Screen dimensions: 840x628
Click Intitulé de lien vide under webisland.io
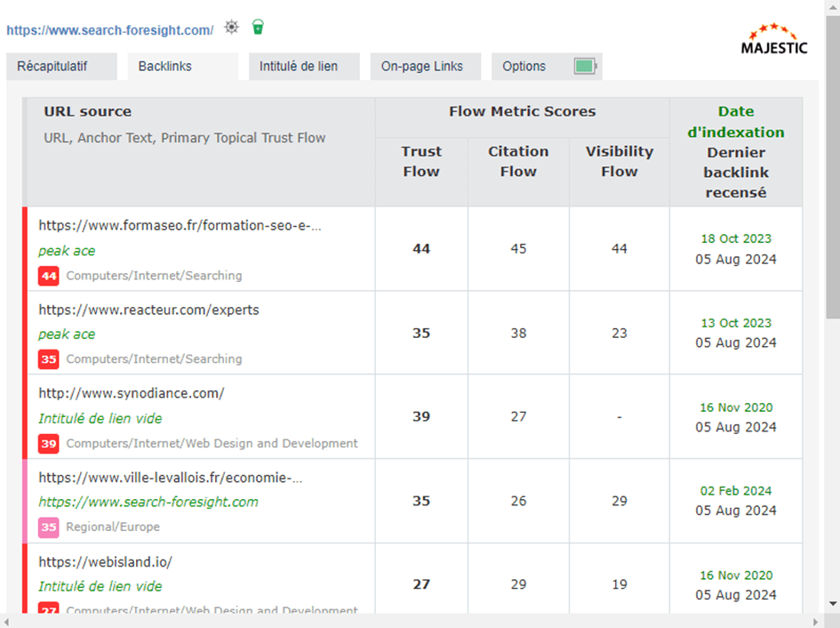[x=100, y=586]
